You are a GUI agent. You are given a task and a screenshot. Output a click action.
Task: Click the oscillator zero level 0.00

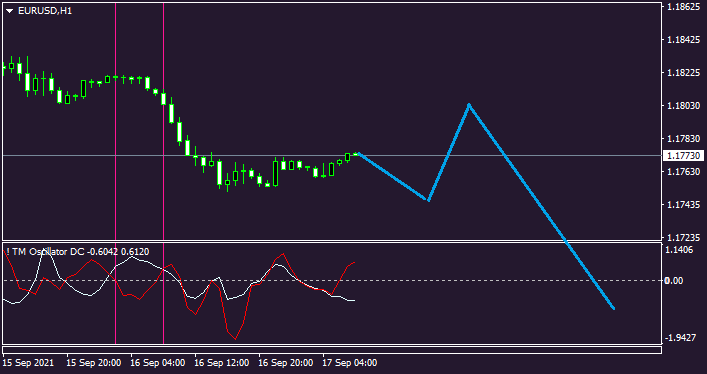tap(675, 281)
